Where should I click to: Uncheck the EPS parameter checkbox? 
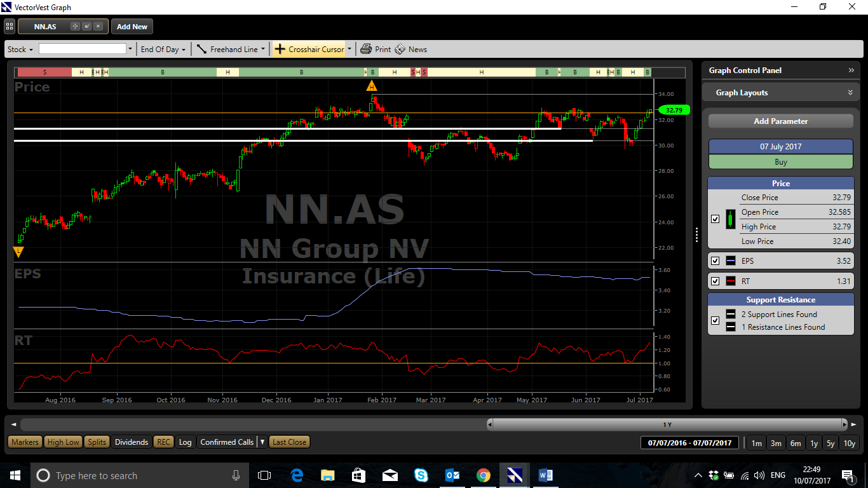click(715, 261)
